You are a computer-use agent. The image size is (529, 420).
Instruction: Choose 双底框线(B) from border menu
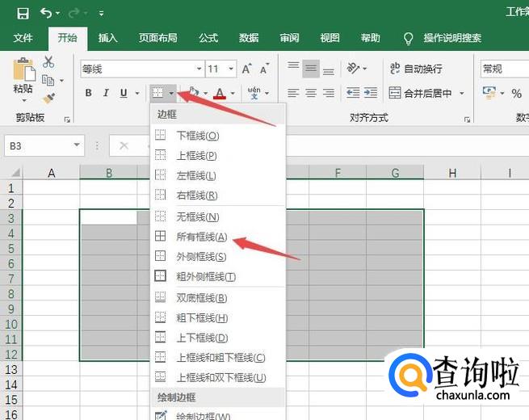pyautogui.click(x=217, y=298)
